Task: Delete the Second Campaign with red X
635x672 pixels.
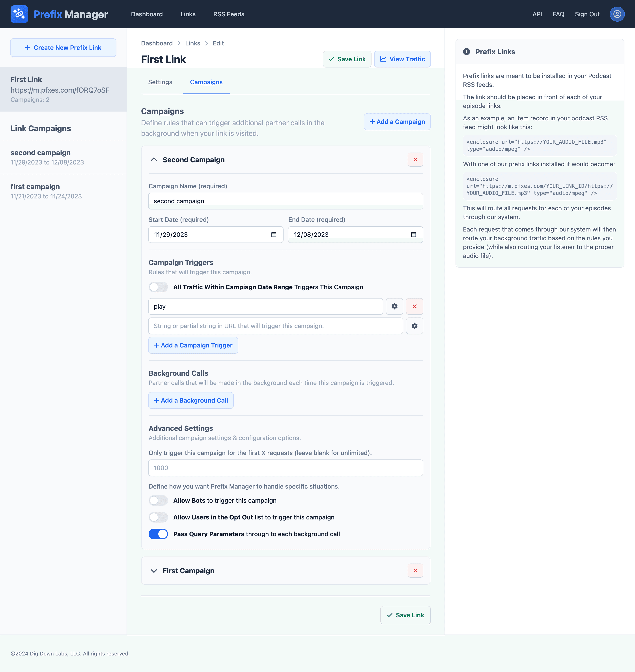Action: point(415,160)
